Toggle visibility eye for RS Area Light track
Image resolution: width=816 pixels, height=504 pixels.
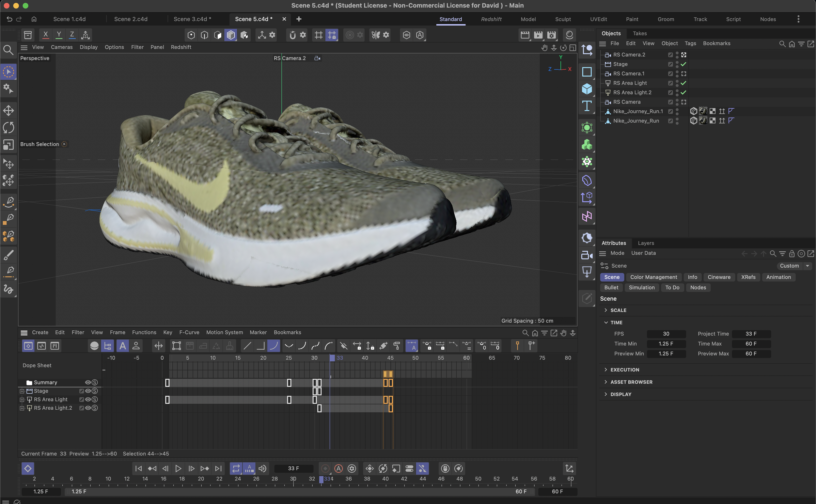click(x=88, y=399)
